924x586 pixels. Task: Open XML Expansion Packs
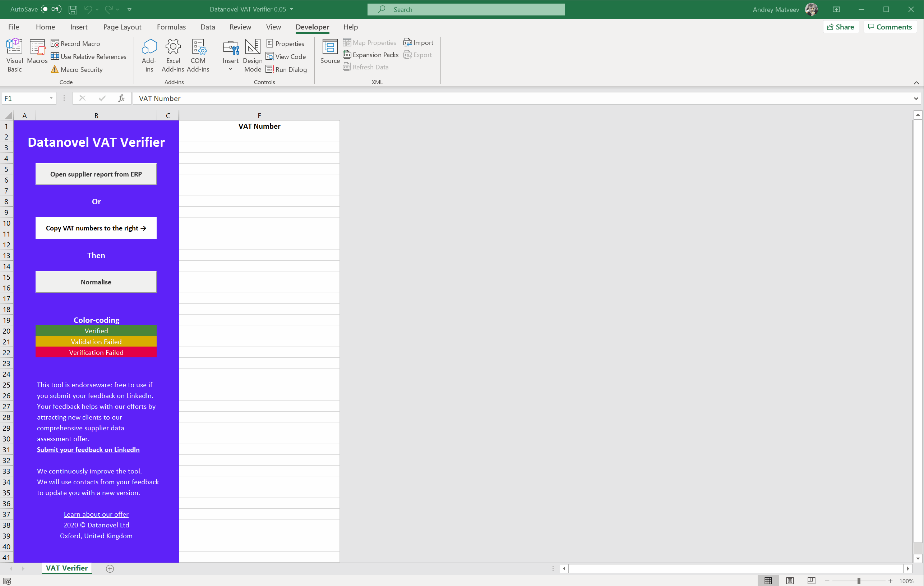point(371,55)
